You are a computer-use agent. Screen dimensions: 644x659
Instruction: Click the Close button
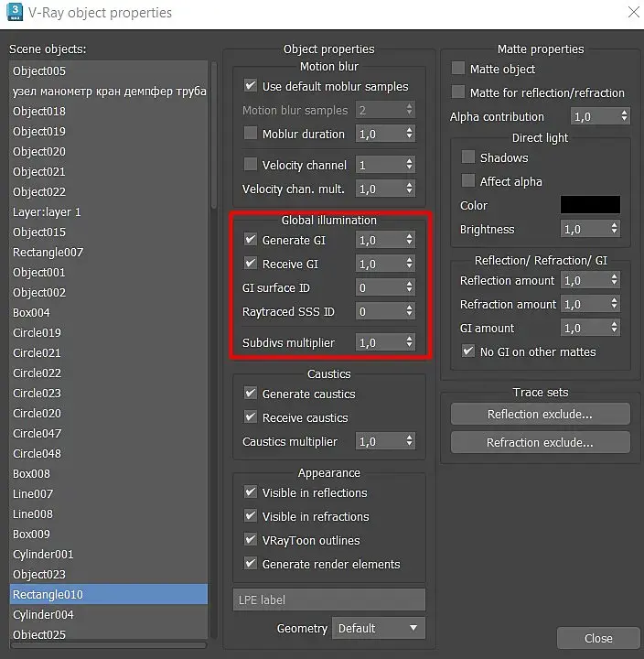click(x=598, y=638)
